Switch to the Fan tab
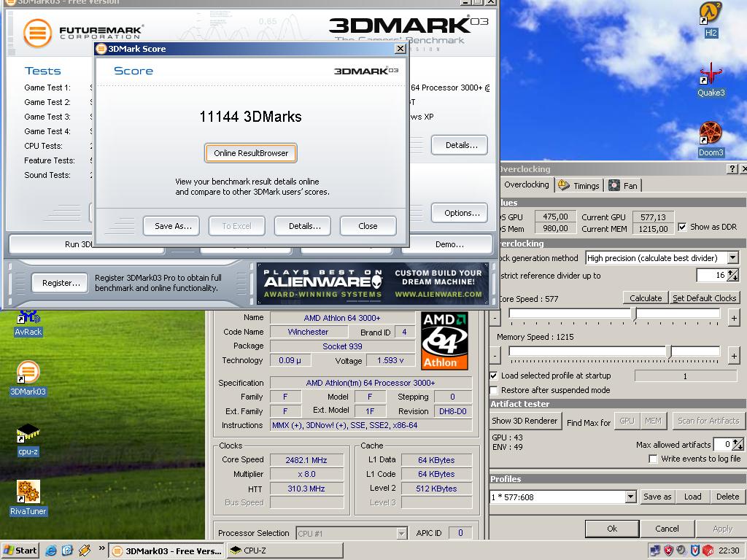Viewport: 747px width, 560px height. (x=624, y=185)
